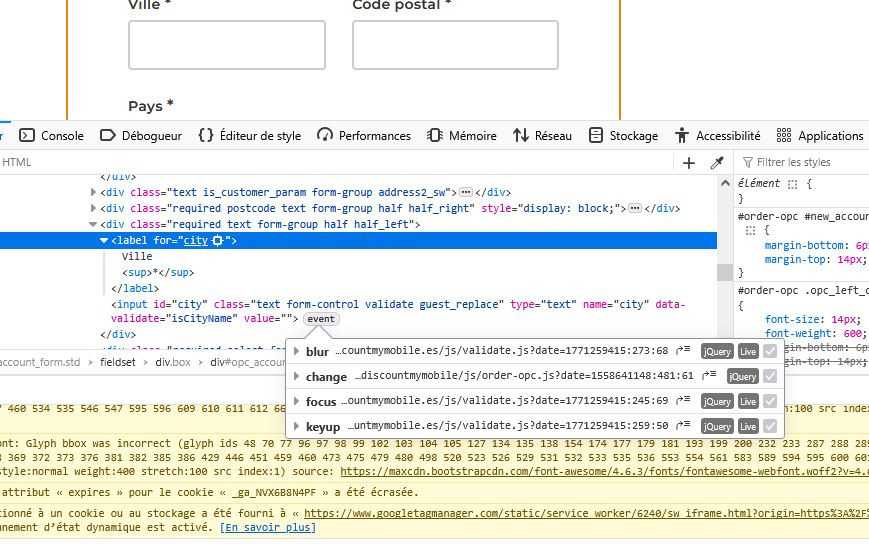Disable the blur event listener checkbox
Image resolution: width=869 pixels, height=544 pixels.
769,352
